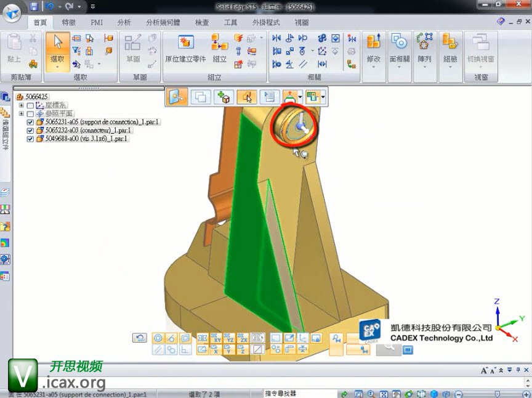Image resolution: width=532 pixels, height=398 pixels.
Task: Open the 檢查 (Inspect) ribbon tab
Action: coord(202,22)
